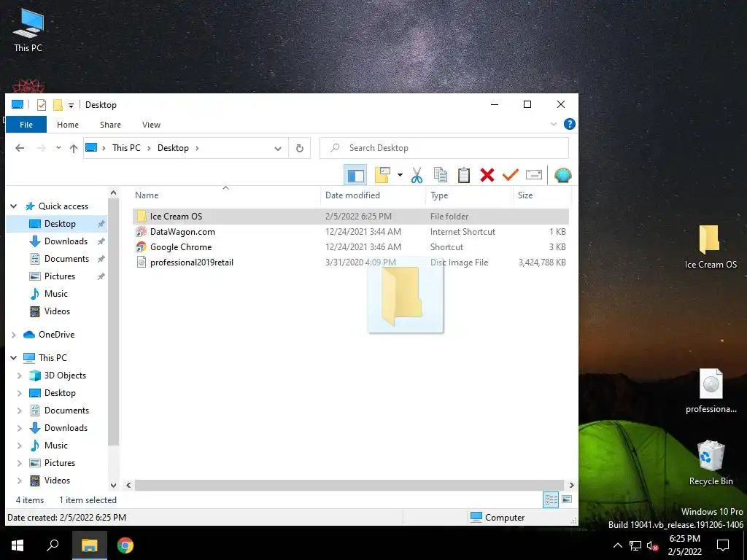Refresh the Desktop folder view
The image size is (747, 560).
pyautogui.click(x=300, y=148)
